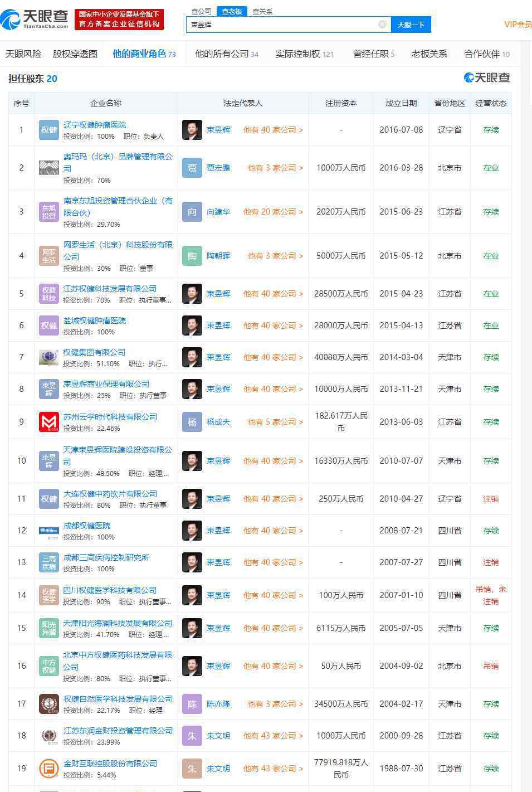Image resolution: width=532 pixels, height=792 pixels.
Task: Clear the search box with the X icon
Action: tap(382, 25)
